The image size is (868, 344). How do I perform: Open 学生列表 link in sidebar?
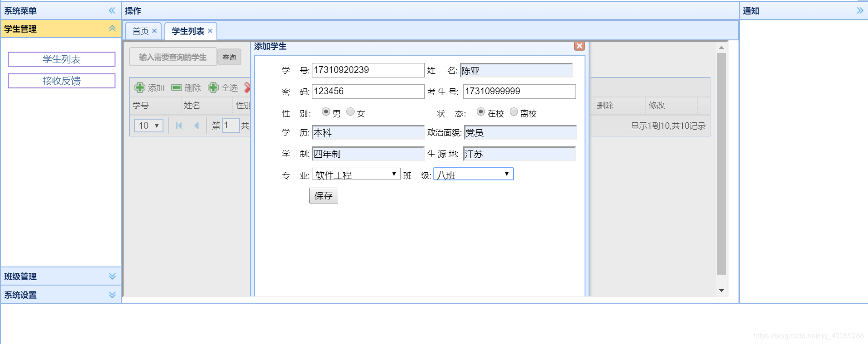coord(62,59)
